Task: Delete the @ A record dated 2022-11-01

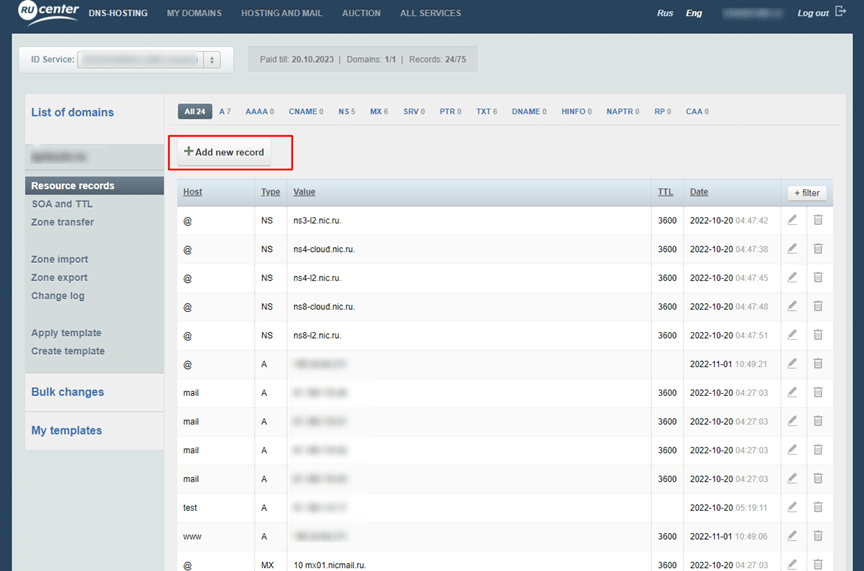Action: (818, 363)
